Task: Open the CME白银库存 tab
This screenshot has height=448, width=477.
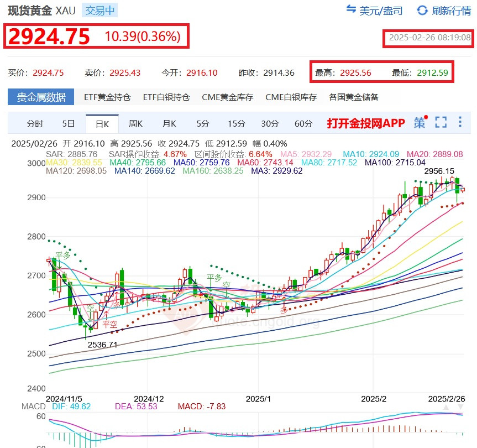Action: (x=291, y=97)
